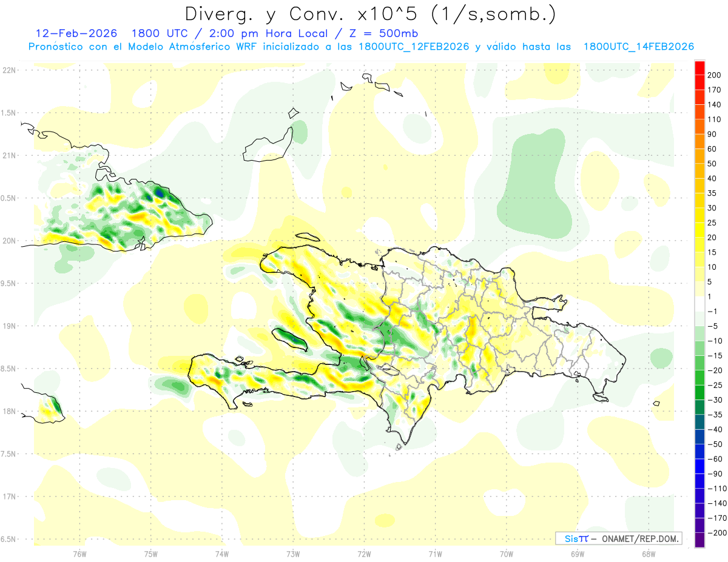Click the "71W" longitude axis label
The image size is (728, 562).
435,554
